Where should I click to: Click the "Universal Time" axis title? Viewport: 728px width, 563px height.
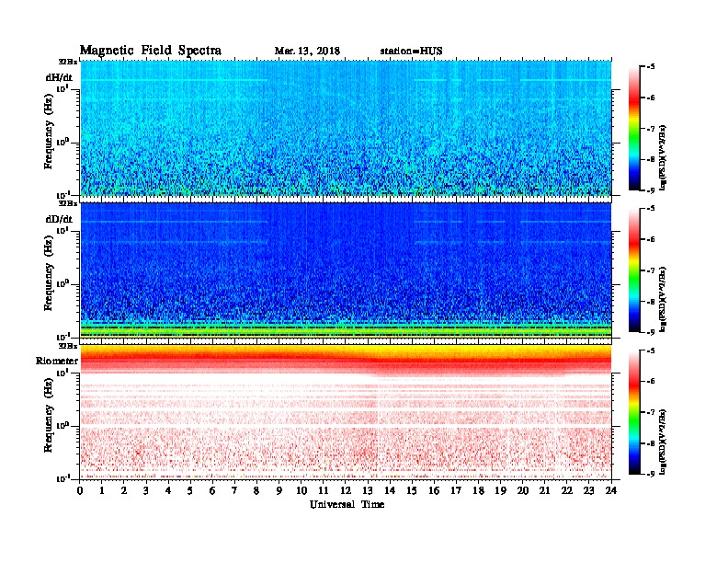pyautogui.click(x=347, y=504)
